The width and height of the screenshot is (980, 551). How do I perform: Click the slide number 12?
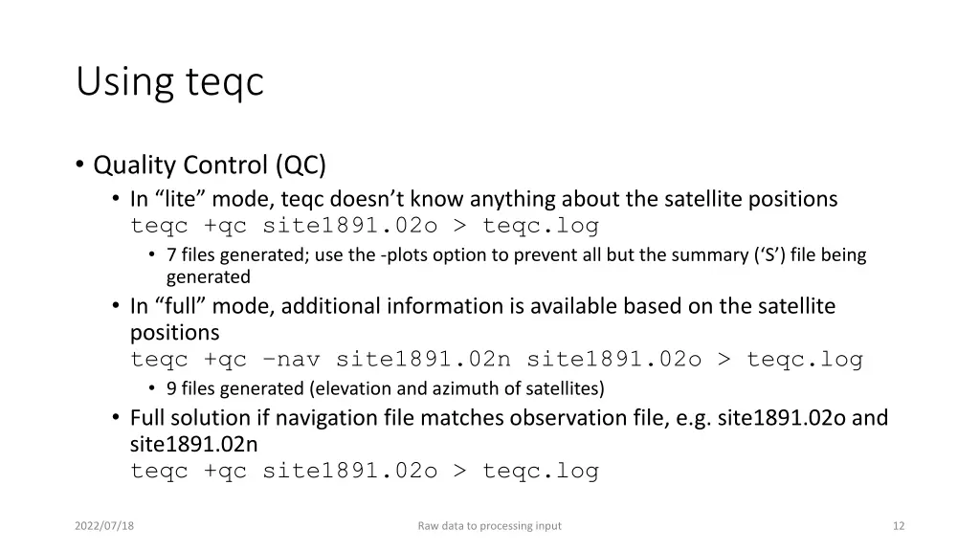point(898,525)
